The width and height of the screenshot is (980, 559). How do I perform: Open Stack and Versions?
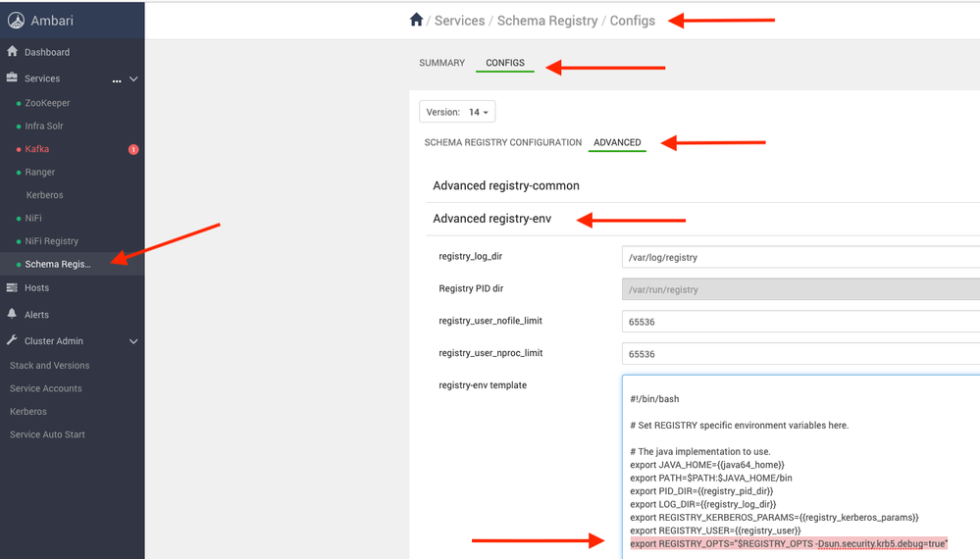tap(49, 366)
